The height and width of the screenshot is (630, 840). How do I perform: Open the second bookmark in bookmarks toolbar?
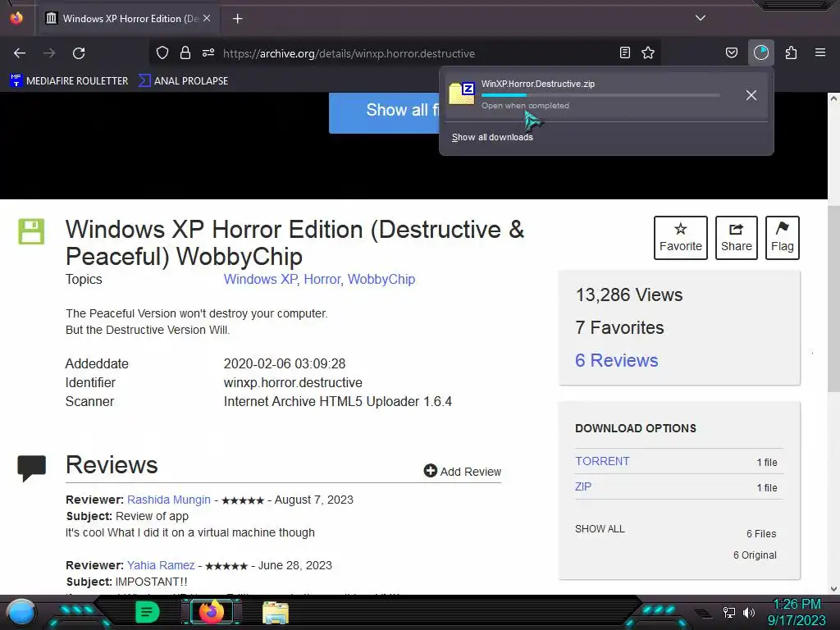(183, 81)
